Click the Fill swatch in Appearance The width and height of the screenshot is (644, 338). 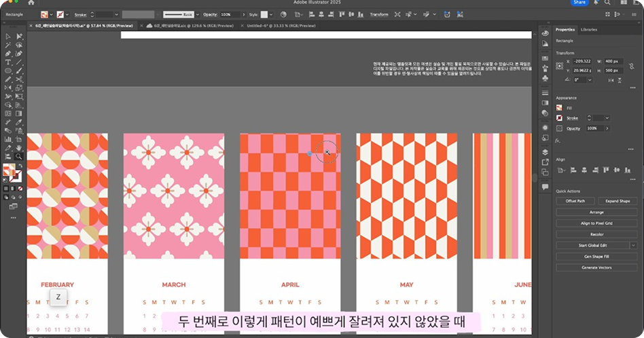pyautogui.click(x=560, y=108)
